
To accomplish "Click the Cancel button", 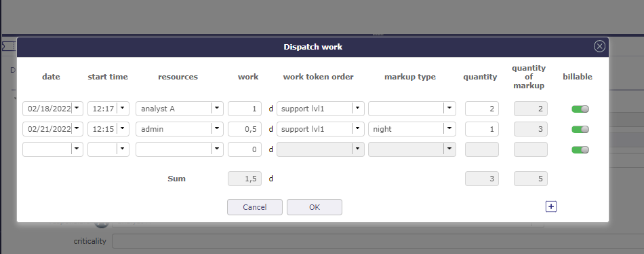I will [x=255, y=207].
